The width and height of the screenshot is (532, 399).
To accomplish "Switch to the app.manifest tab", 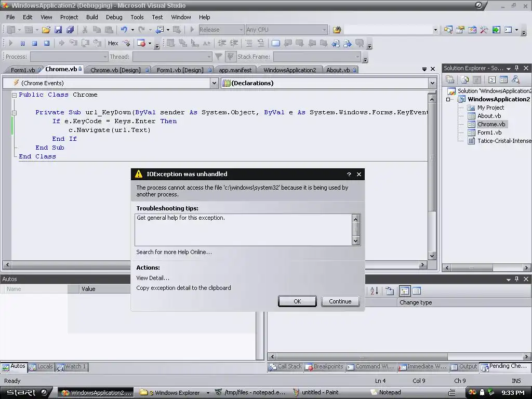I will point(235,70).
